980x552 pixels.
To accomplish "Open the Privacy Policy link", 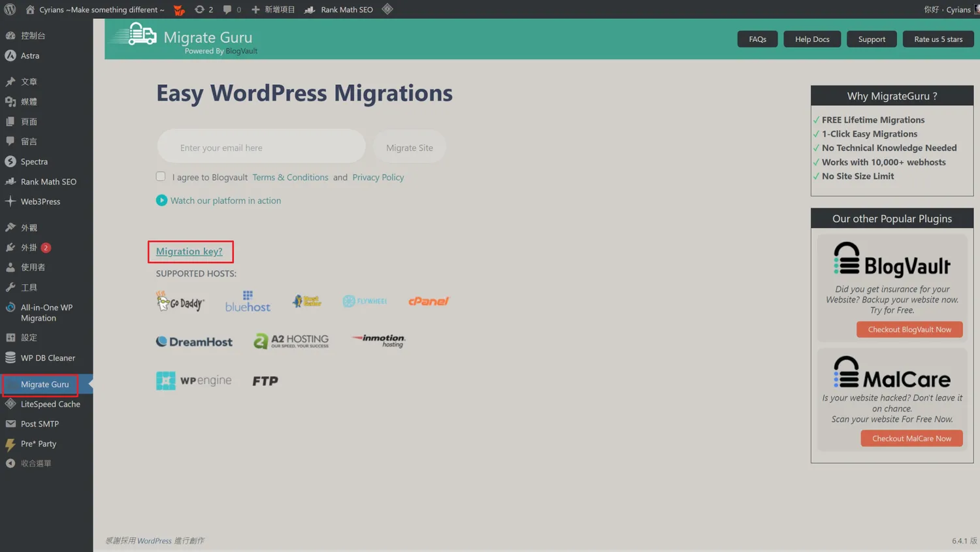I will [x=378, y=177].
